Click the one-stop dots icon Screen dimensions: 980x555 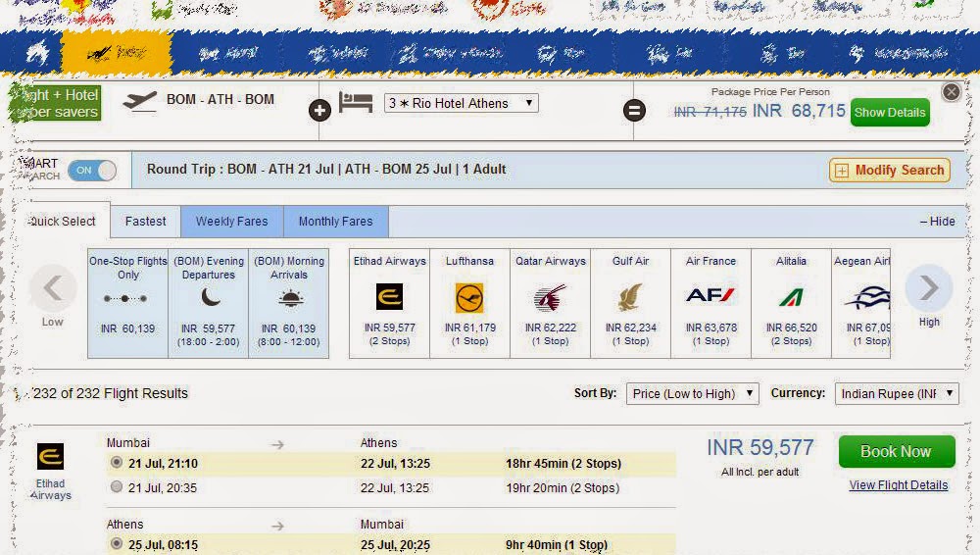tap(125, 298)
